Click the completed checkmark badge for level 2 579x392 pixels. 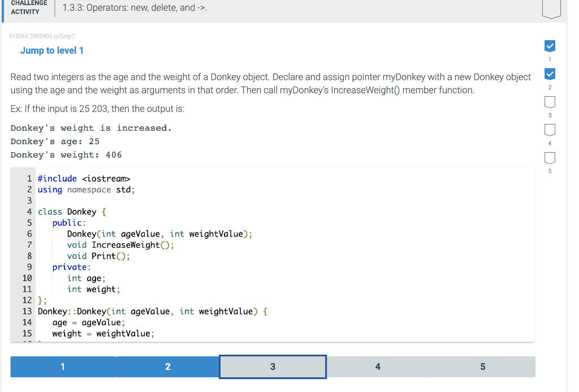[549, 74]
